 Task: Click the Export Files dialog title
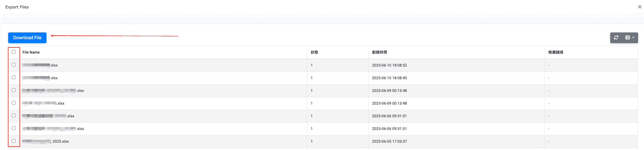tap(17, 7)
